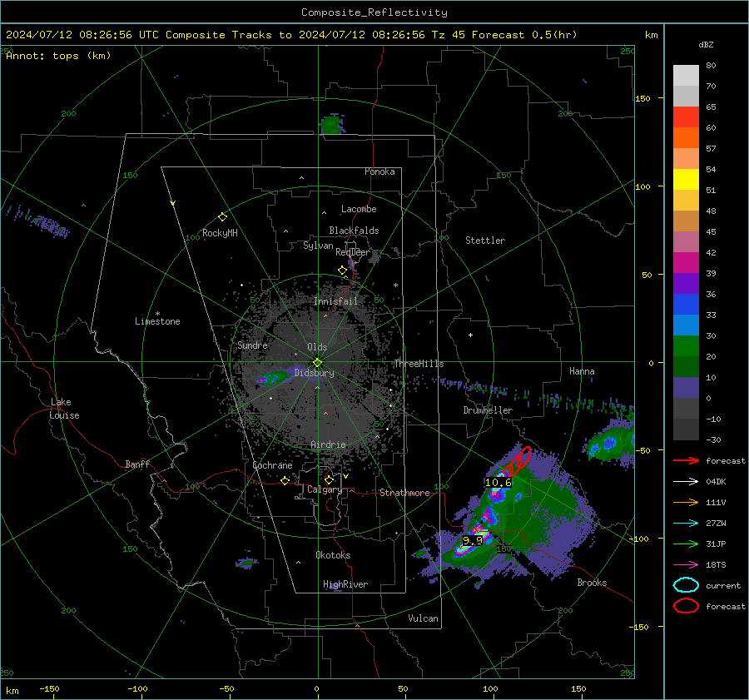The height and width of the screenshot is (700, 749).
Task: Select the purple 36-39 dBZ swatch
Action: point(686,283)
